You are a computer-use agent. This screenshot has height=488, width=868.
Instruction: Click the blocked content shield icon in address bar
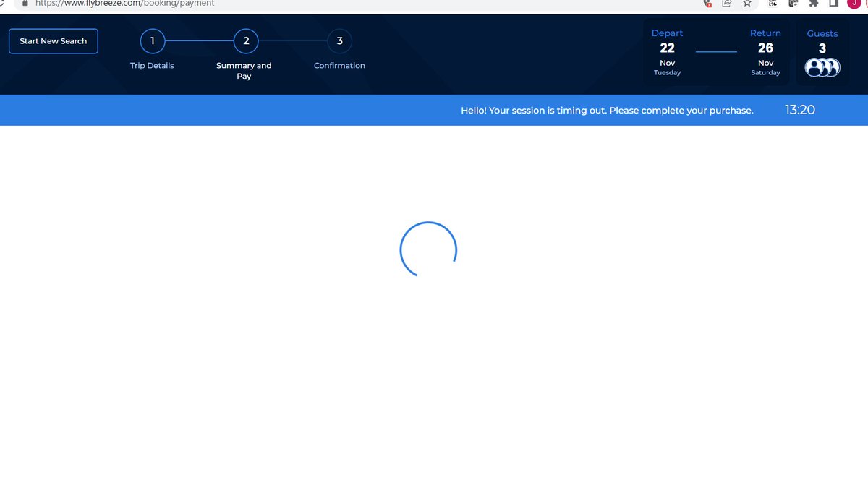(x=707, y=4)
